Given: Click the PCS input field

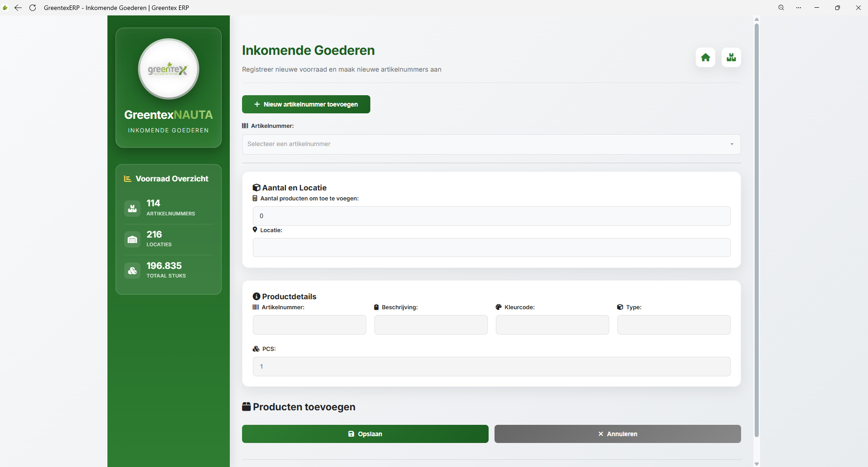Looking at the screenshot, I should 492,366.
